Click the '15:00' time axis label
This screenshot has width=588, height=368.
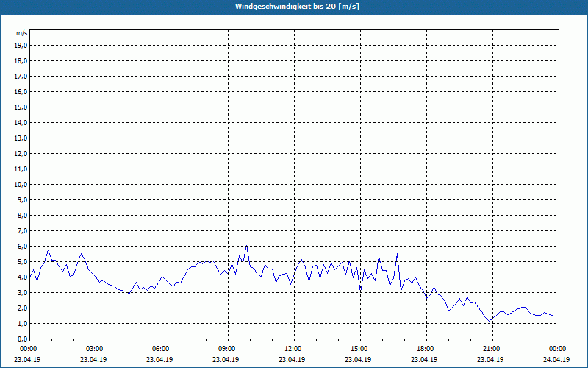(358, 349)
